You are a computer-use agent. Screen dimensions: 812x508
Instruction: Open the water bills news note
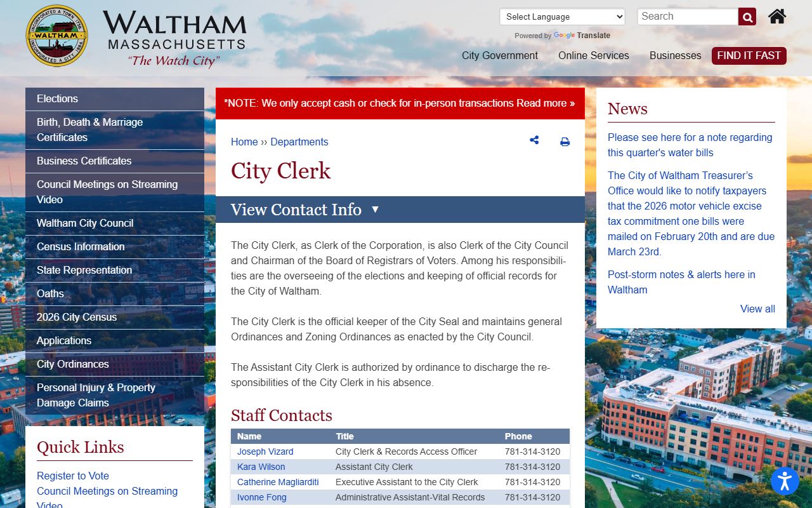[690, 145]
